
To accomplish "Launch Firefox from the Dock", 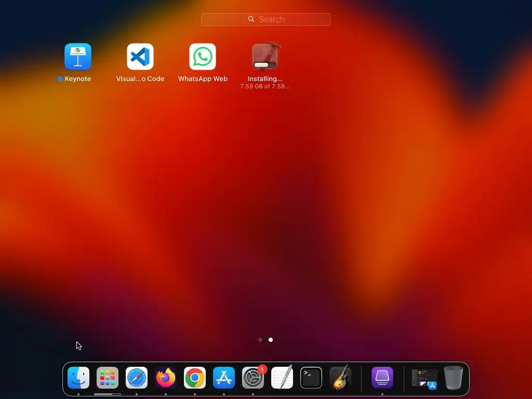I will click(x=166, y=378).
